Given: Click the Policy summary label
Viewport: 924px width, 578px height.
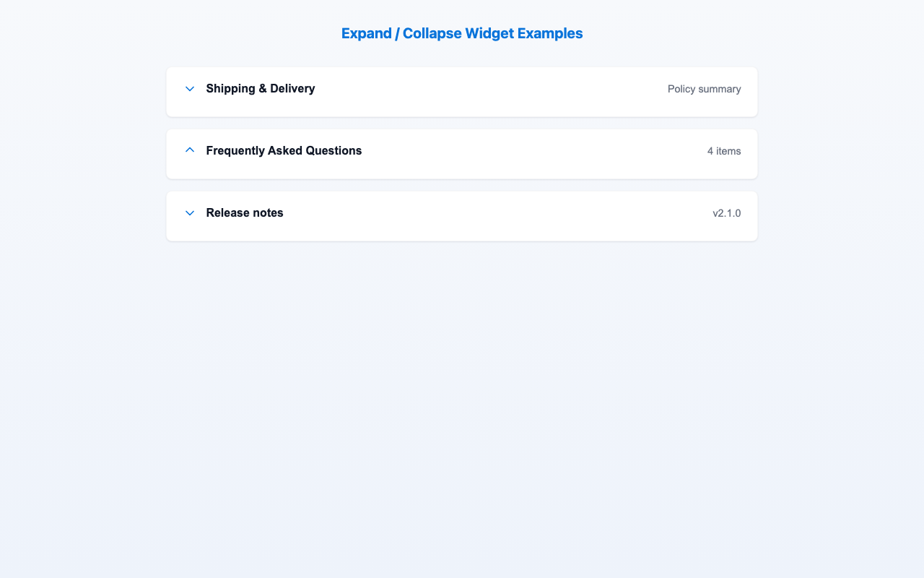Looking at the screenshot, I should [x=705, y=89].
